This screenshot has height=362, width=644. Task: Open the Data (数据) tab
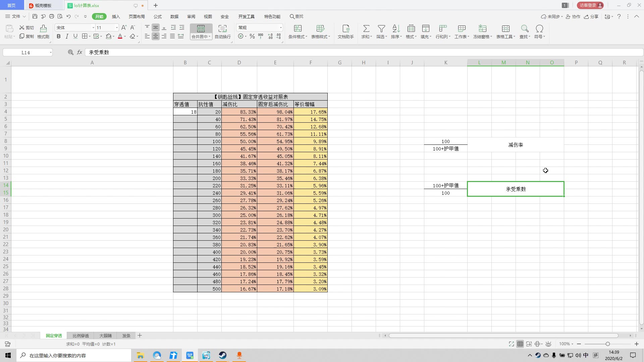coord(174,16)
